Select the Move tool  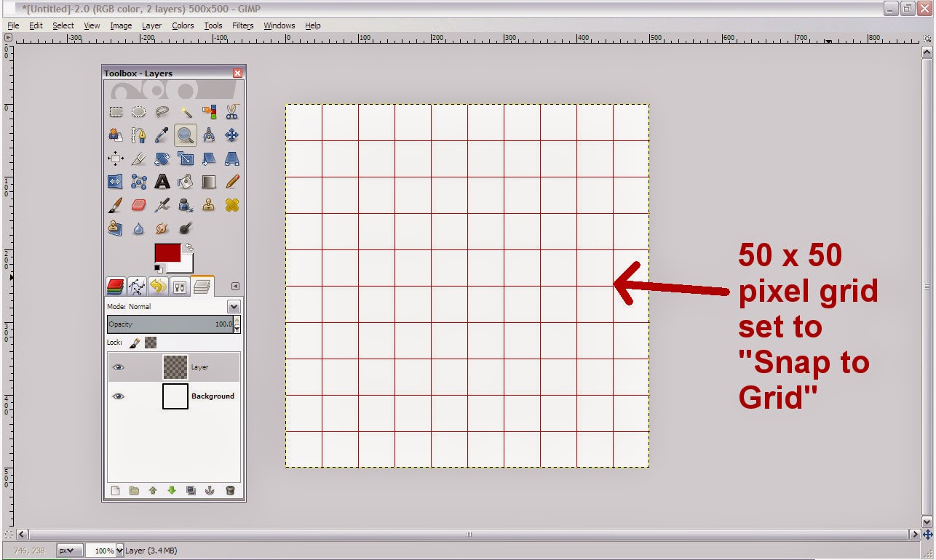231,135
